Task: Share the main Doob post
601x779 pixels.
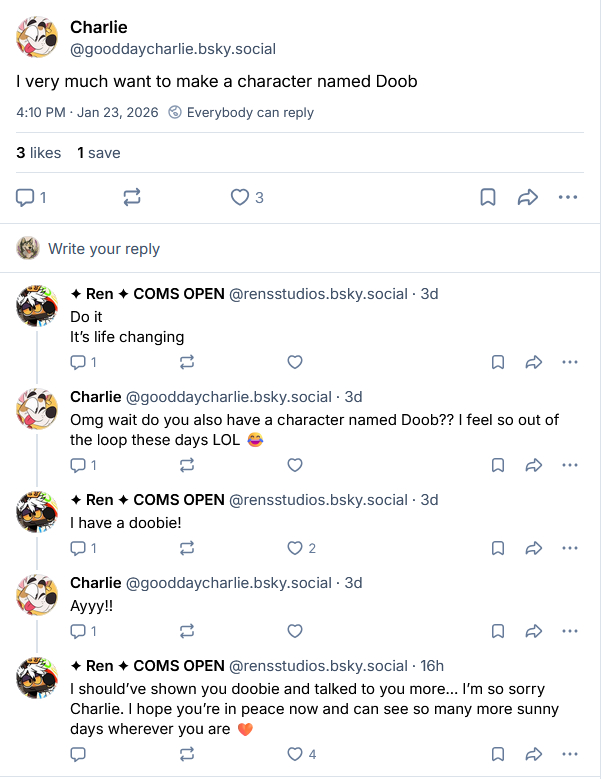Action: (528, 197)
